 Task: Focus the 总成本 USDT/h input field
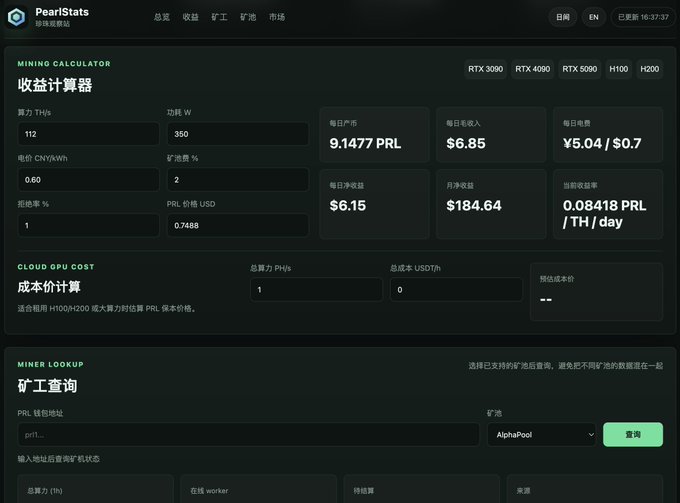[456, 289]
